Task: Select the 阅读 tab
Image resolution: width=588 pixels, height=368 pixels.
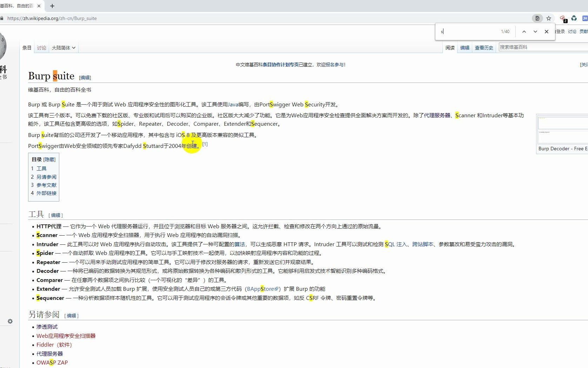Action: tap(450, 48)
